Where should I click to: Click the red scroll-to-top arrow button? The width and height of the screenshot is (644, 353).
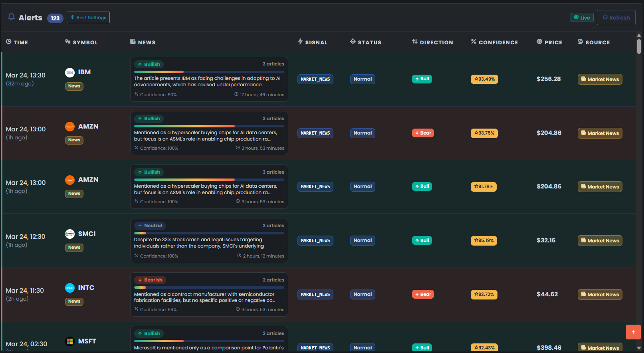tap(633, 332)
